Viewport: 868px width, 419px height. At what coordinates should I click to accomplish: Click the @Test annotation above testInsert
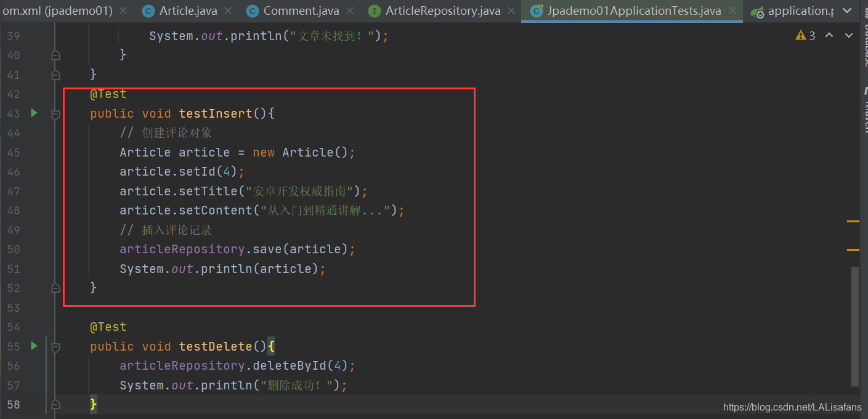coord(108,94)
